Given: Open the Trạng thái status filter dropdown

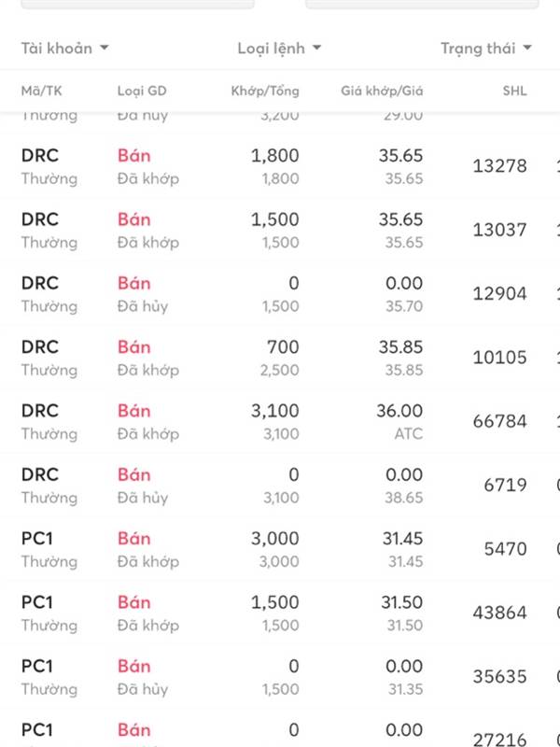Looking at the screenshot, I should 485,49.
